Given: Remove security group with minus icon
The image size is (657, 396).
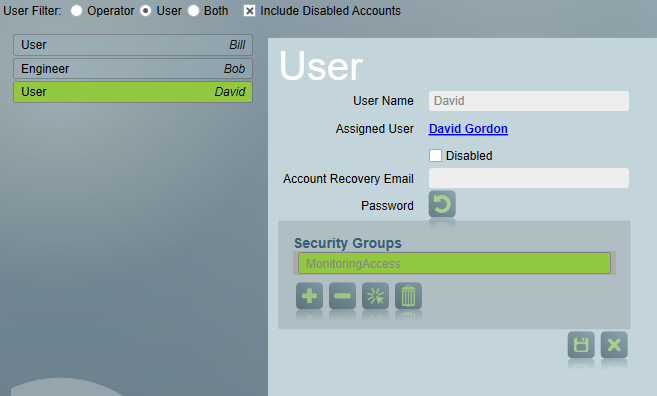Looking at the screenshot, I should pos(342,296).
